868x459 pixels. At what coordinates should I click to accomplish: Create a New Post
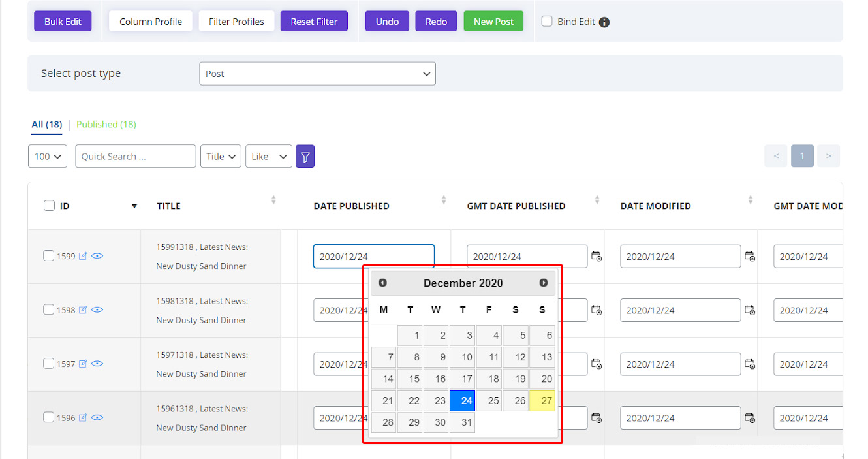[493, 22]
